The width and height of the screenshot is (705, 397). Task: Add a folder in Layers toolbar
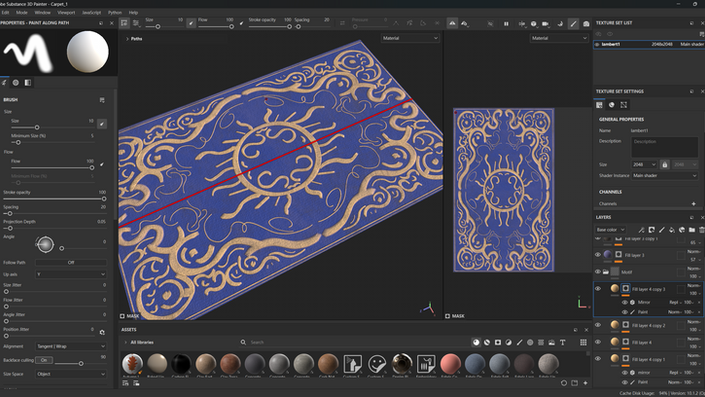tap(692, 230)
